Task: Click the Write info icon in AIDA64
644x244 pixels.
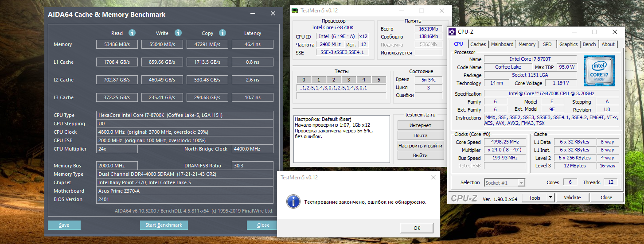Action: (178, 33)
